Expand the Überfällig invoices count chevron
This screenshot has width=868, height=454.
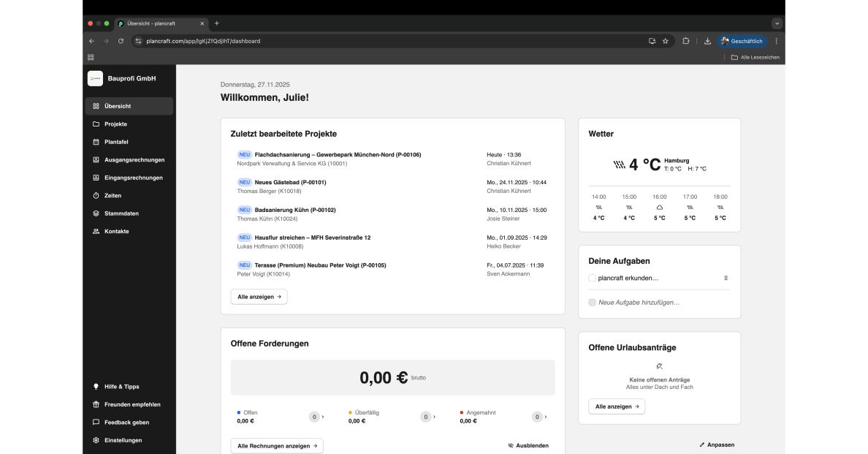434,417
